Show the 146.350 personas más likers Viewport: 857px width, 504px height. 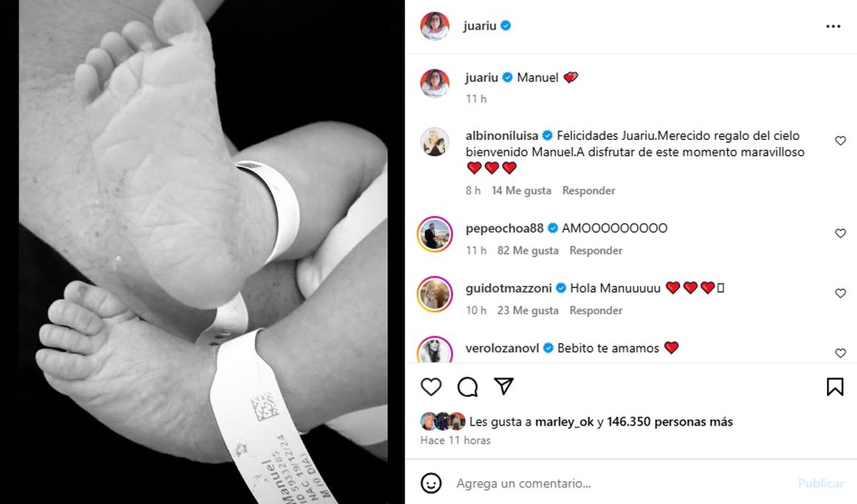click(x=670, y=422)
